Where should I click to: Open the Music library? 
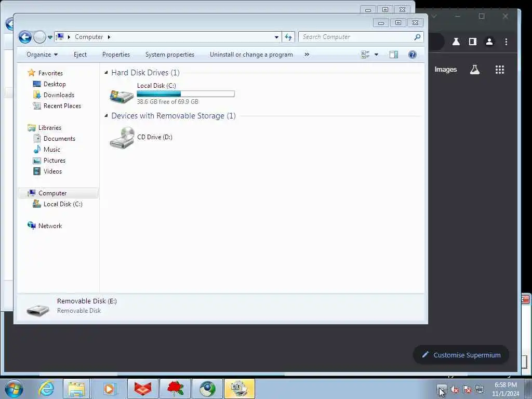click(51, 149)
